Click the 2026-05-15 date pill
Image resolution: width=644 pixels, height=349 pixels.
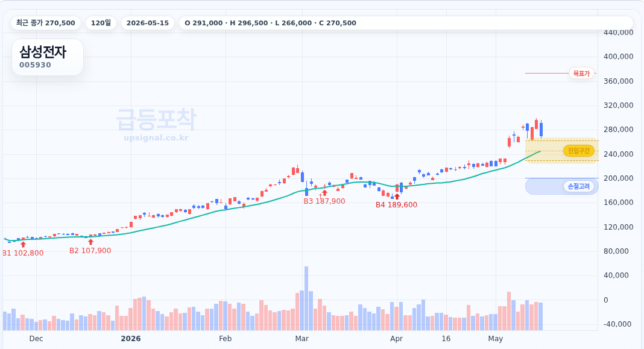pyautogui.click(x=148, y=23)
